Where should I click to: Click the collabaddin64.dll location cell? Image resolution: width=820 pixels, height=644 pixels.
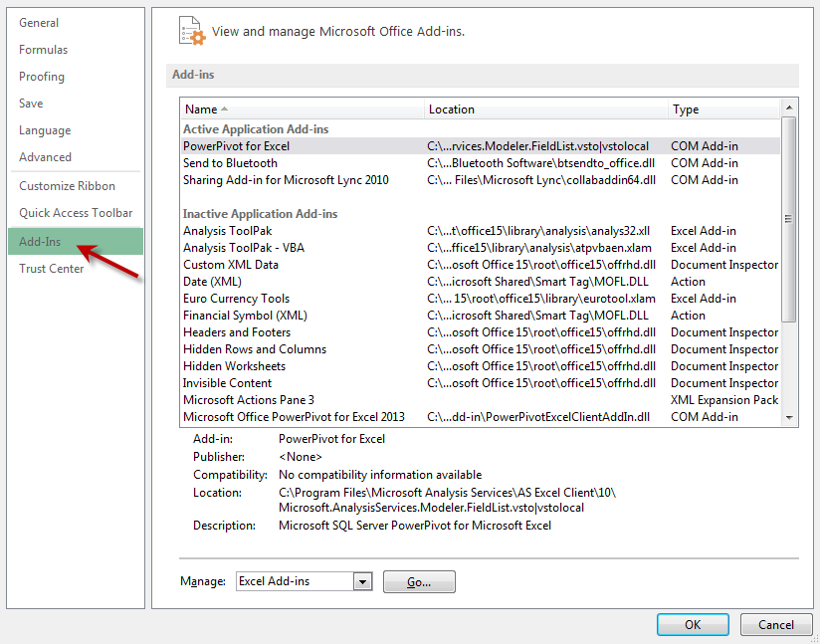coord(541,180)
